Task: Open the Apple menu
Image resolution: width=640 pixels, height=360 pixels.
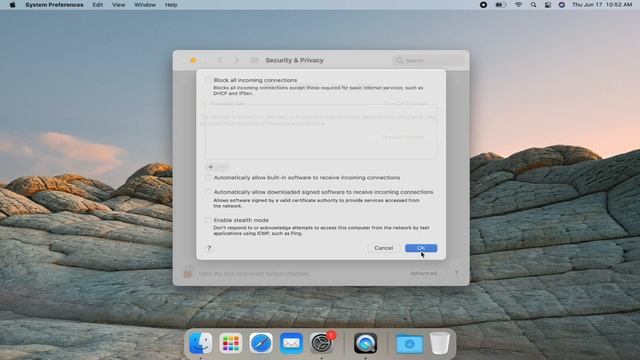Action: (12, 5)
